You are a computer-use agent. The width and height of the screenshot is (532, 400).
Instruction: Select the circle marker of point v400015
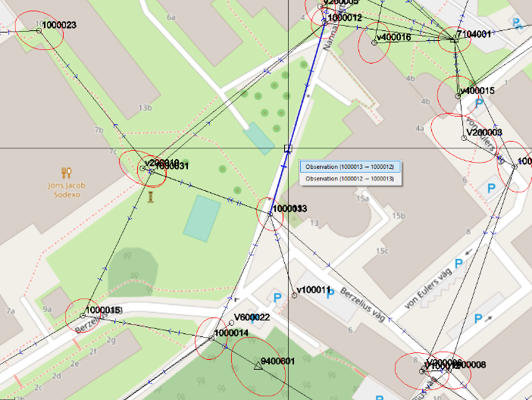(x=458, y=96)
